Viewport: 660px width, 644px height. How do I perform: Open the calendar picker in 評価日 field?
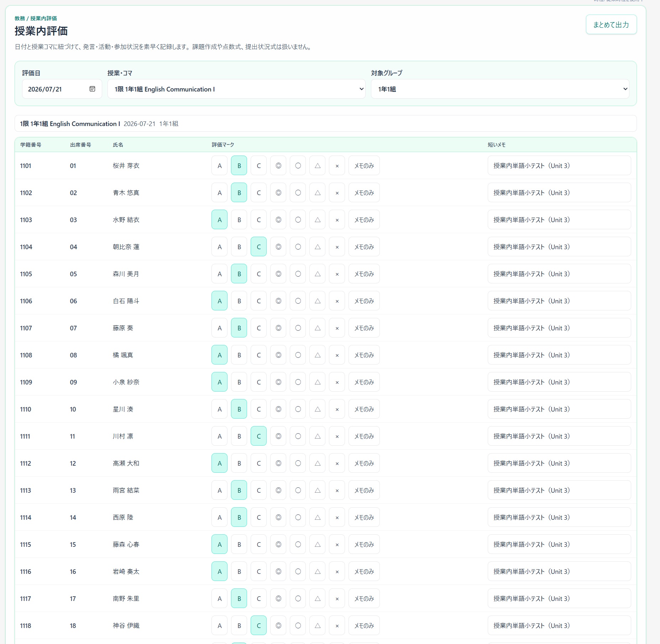(92, 89)
